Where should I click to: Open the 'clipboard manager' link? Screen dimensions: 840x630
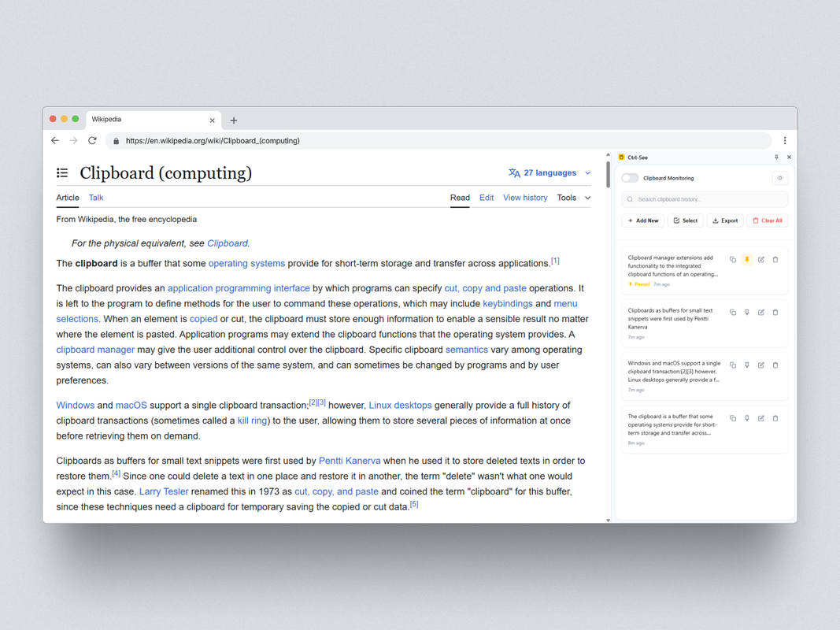[95, 350]
